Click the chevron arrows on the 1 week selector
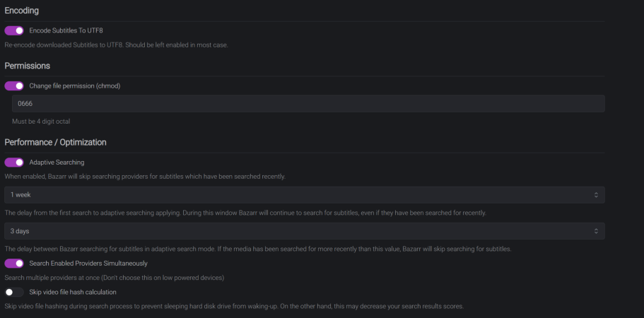This screenshot has height=318, width=644. pyautogui.click(x=596, y=194)
